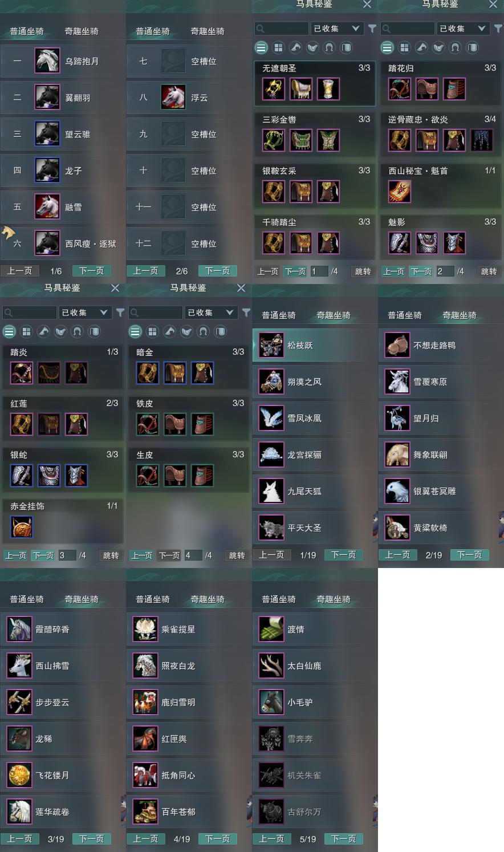Switch to the 奇趣坐骑 tab above 乌蹄抱月
504x852 pixels.
[x=82, y=31]
